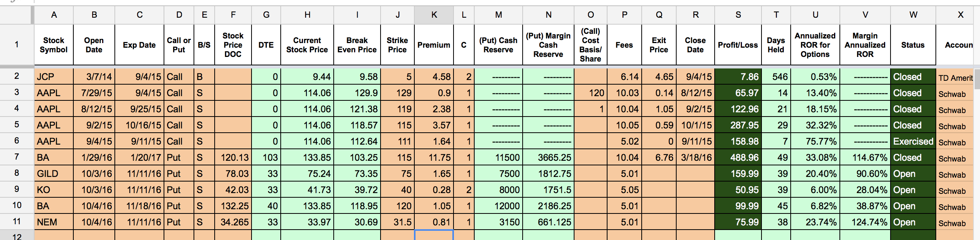Screen dimensions: 980x240
Task: Select the NEM stock symbol cell
Action: [53, 222]
